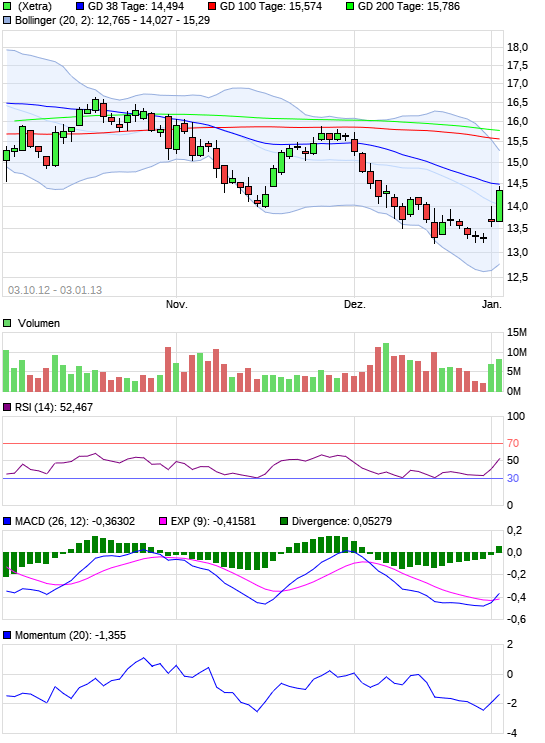Click the green Xetra legend swatch
This screenshot has width=545, height=743.
7,7
